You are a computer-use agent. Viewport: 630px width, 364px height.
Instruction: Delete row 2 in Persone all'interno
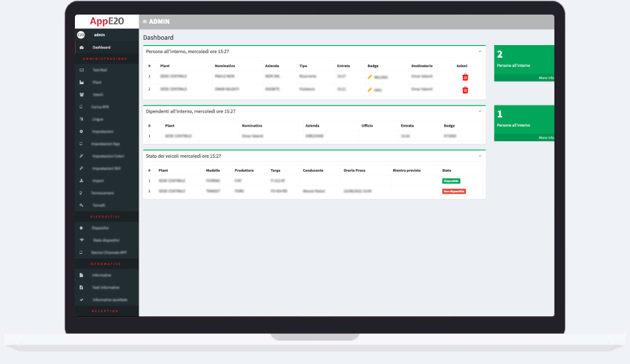(466, 90)
